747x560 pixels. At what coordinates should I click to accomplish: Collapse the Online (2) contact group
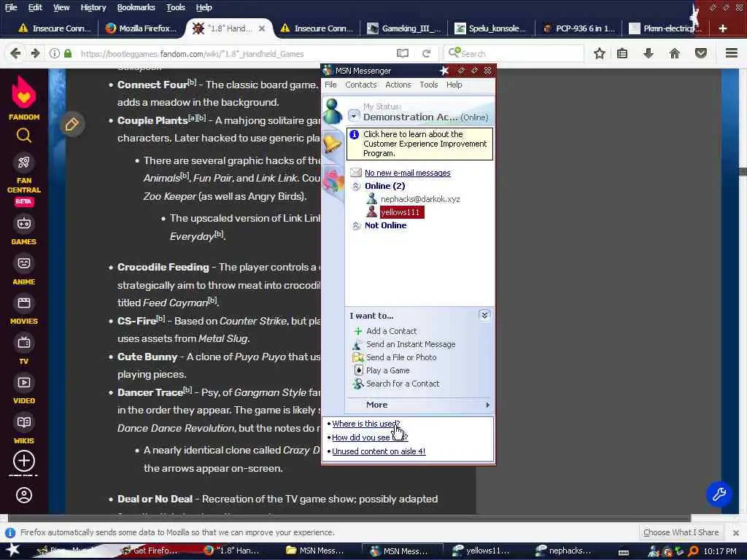356,186
